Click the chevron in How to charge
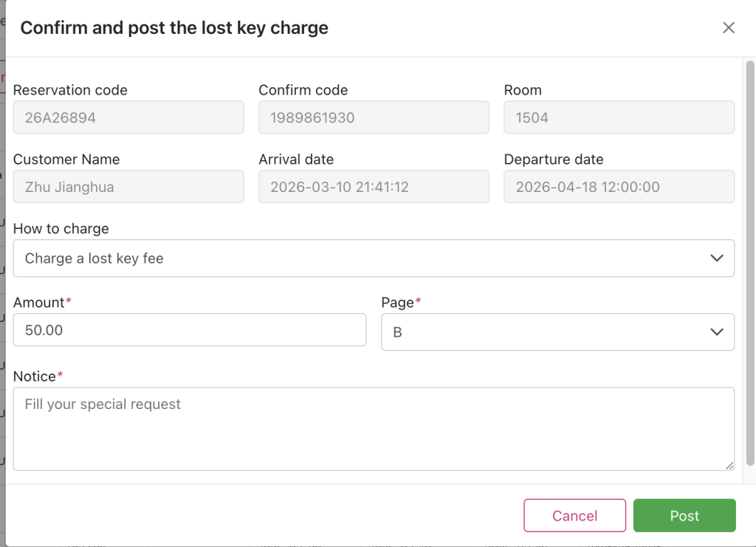Screen dimensions: 756x547 click(x=716, y=258)
